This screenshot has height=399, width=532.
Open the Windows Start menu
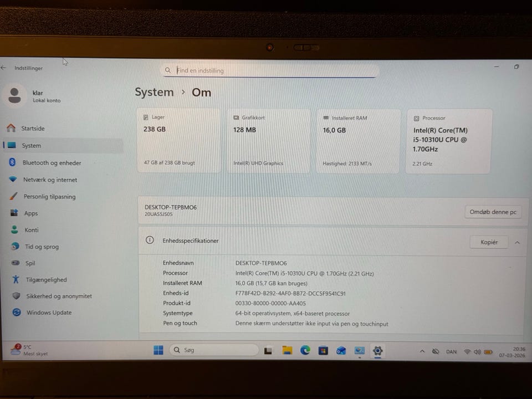click(x=158, y=350)
